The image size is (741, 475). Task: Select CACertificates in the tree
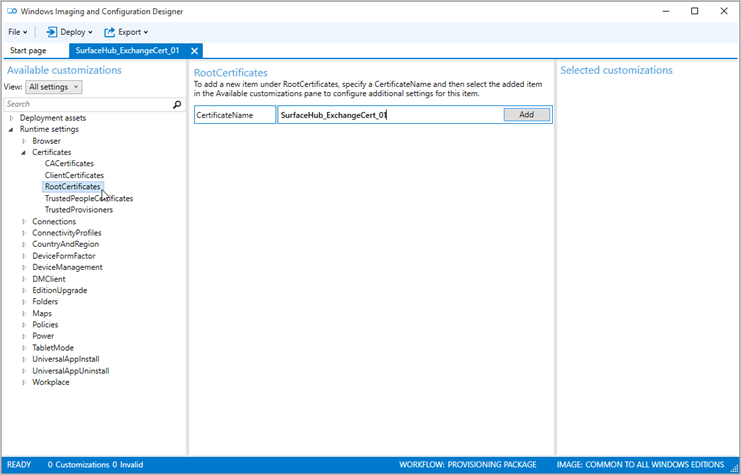(69, 164)
